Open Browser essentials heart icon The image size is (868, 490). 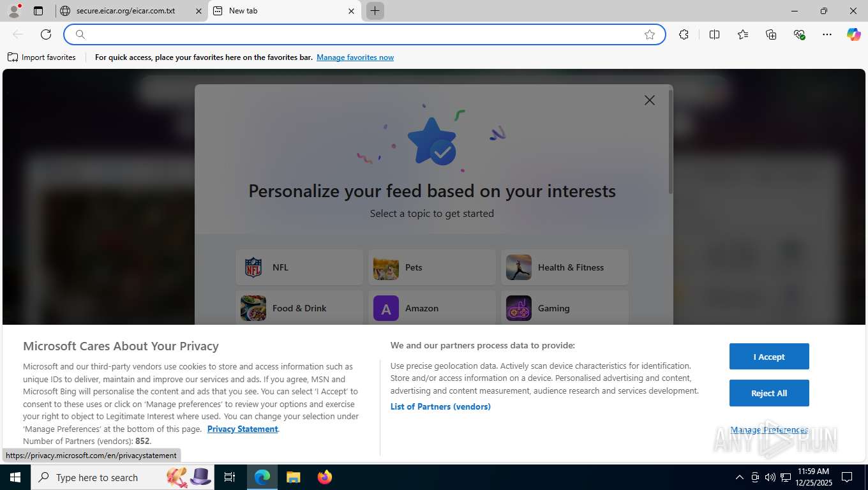pos(799,34)
